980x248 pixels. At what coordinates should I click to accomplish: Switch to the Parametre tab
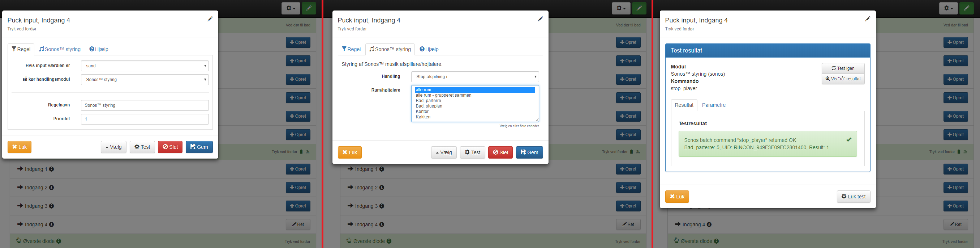713,105
